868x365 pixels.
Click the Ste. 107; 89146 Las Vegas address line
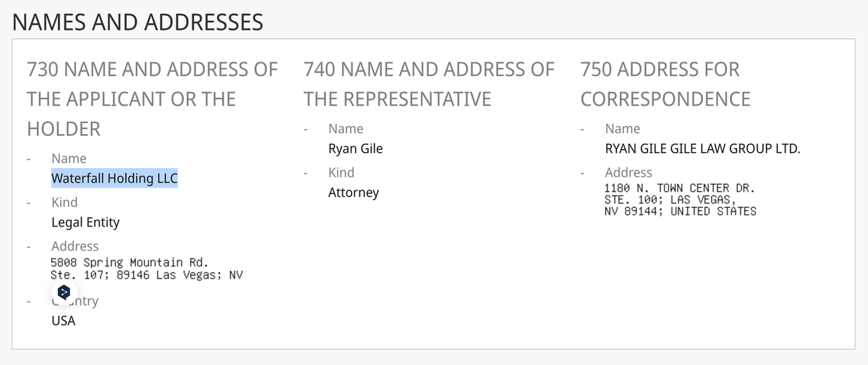pyautogui.click(x=147, y=275)
